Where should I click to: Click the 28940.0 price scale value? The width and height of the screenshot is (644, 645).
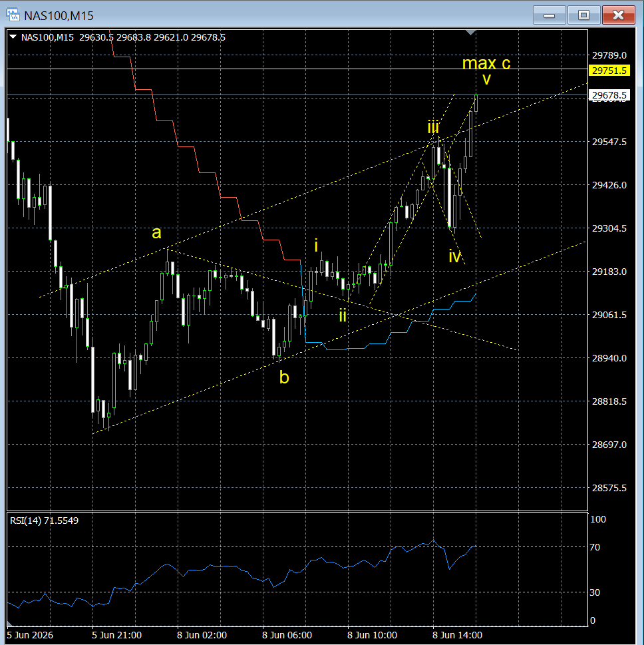pos(609,358)
